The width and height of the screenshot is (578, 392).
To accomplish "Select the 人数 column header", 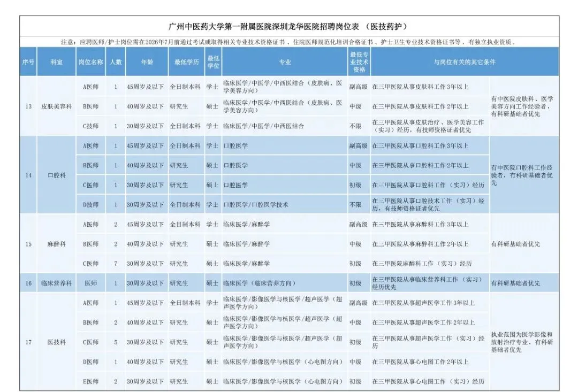I will [116, 62].
